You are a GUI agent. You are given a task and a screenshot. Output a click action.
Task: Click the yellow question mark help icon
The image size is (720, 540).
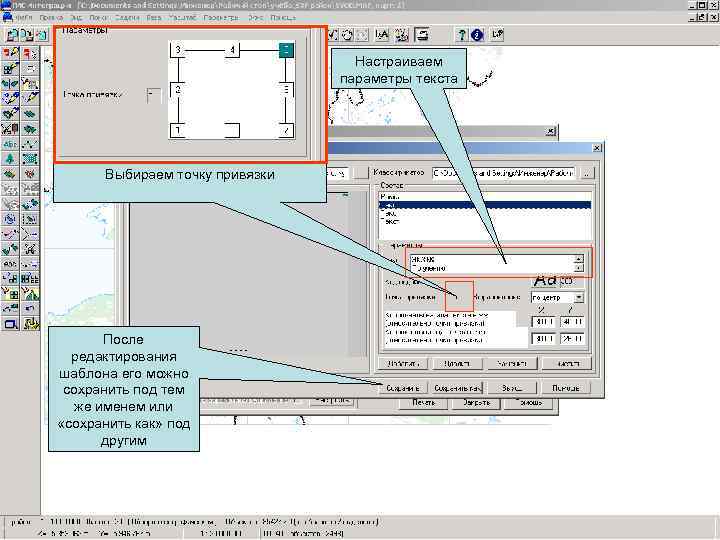462,35
